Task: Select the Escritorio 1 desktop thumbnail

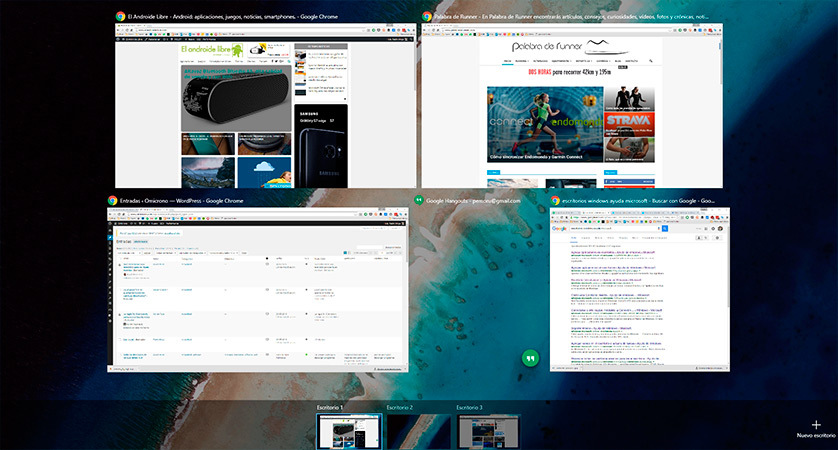Action: [348, 431]
